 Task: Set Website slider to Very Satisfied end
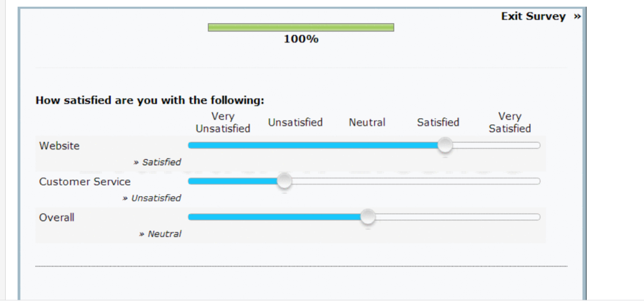click(x=536, y=145)
